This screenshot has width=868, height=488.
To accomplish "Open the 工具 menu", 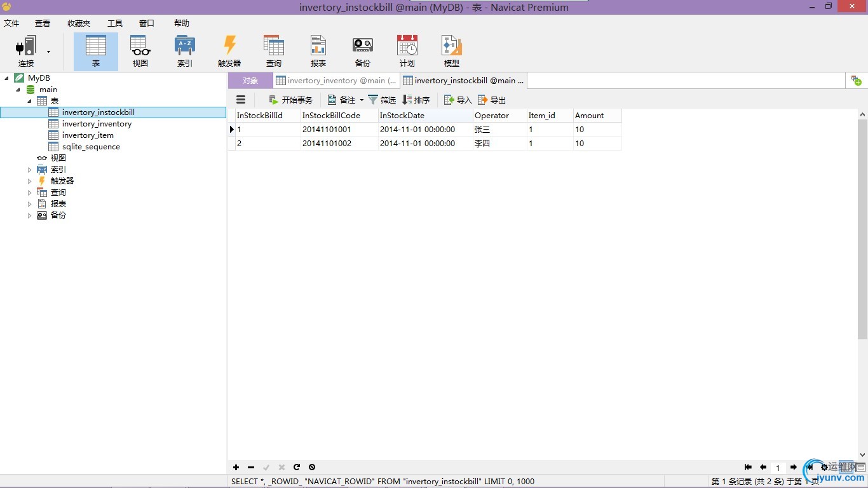I will [x=115, y=23].
